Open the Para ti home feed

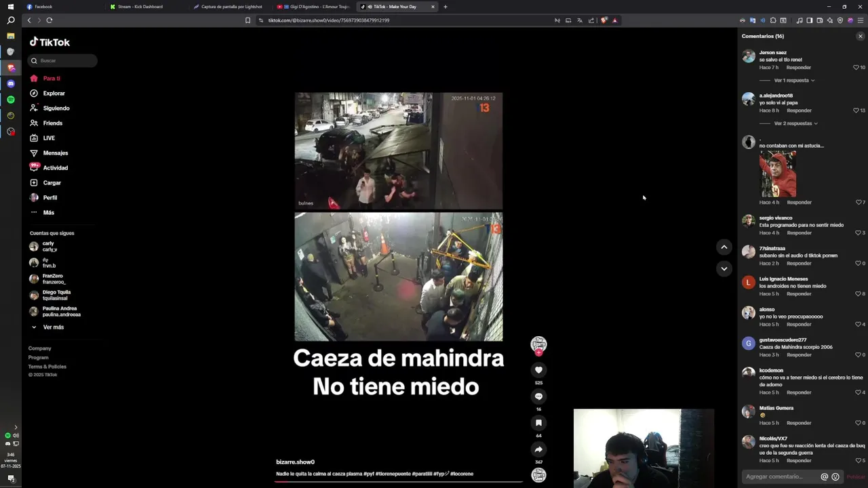[45, 79]
